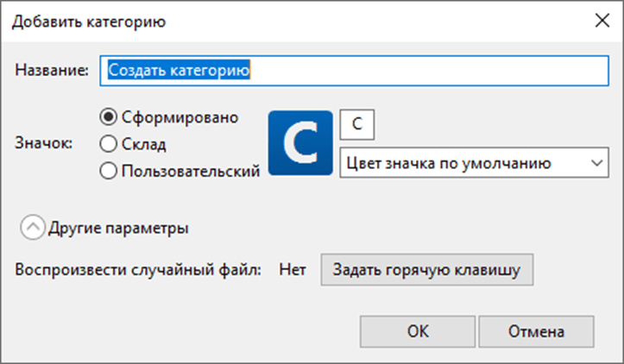624x364 pixels.
Task: Click into the Название text field
Action: tap(354, 71)
